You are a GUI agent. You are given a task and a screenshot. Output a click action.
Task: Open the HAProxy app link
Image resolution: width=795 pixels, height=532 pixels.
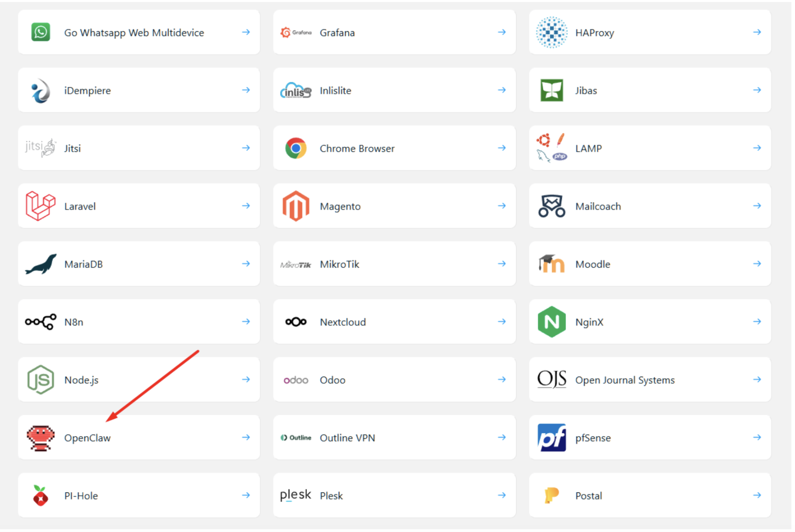tap(650, 32)
